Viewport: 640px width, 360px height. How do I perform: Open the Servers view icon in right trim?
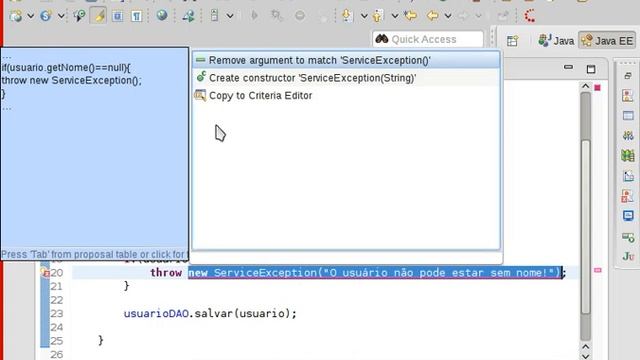click(x=628, y=237)
